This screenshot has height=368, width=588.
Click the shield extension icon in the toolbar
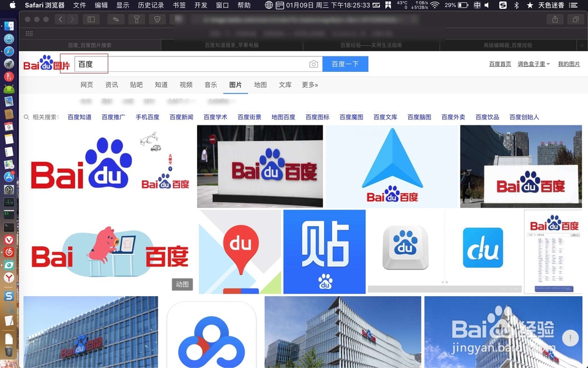point(158,19)
